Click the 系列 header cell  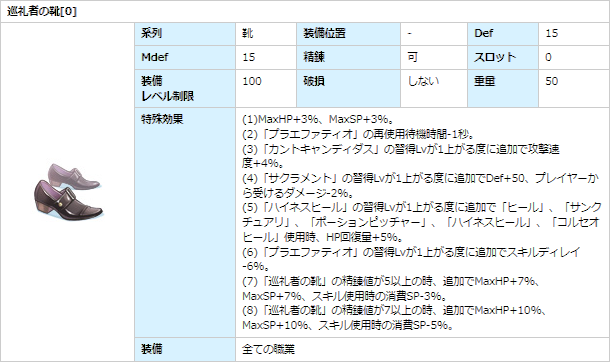click(x=185, y=33)
